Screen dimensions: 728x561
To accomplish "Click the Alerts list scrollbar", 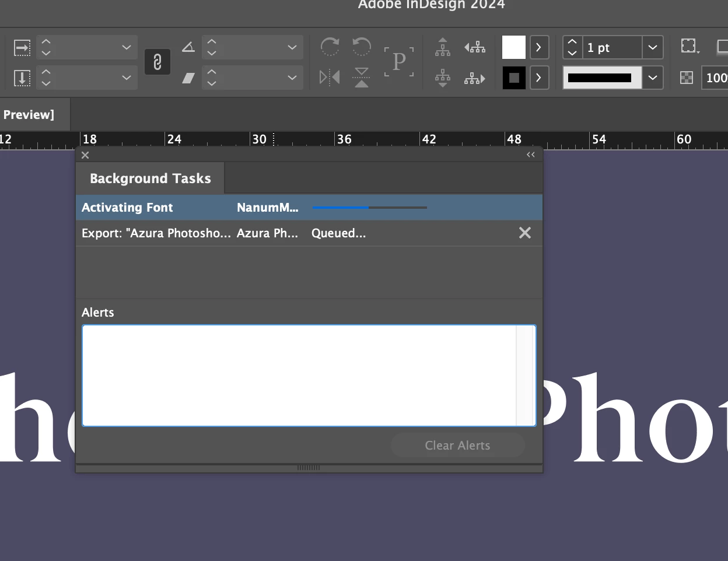I will [x=526, y=376].
